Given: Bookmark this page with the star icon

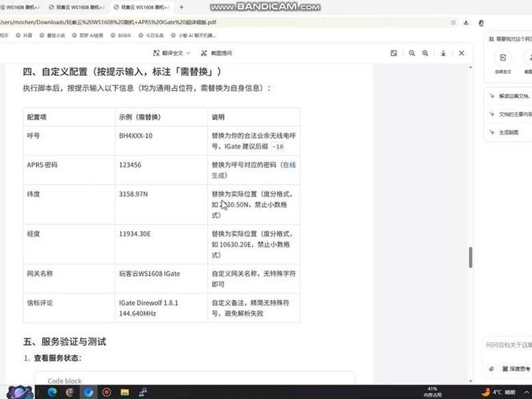Looking at the screenshot, I should pyautogui.click(x=454, y=23).
